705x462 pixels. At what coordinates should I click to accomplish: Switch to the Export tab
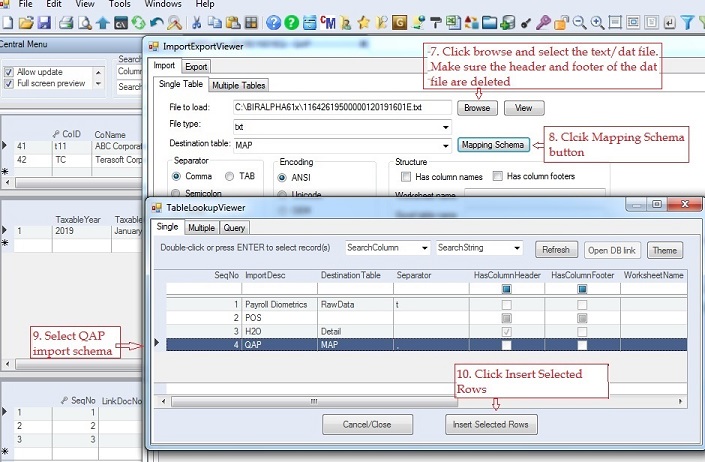pos(196,67)
